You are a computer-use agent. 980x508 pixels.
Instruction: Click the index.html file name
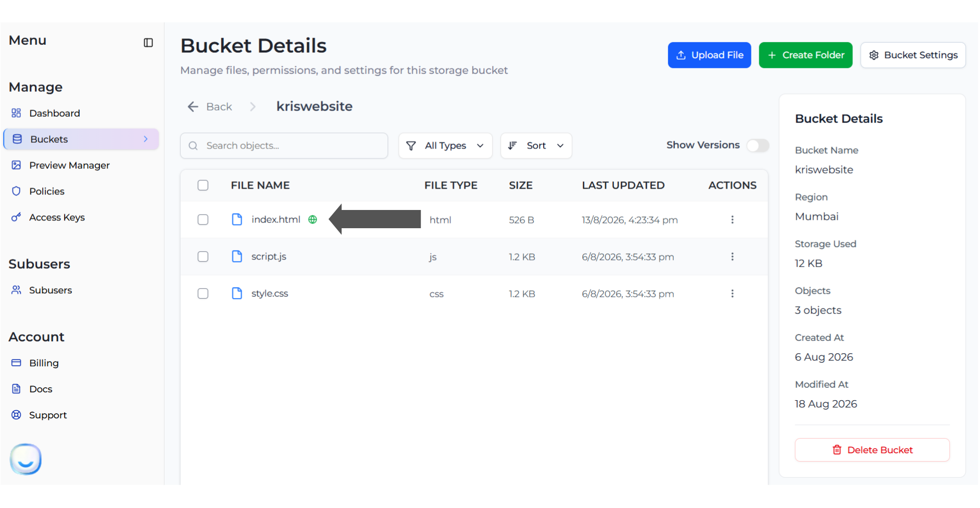click(276, 219)
